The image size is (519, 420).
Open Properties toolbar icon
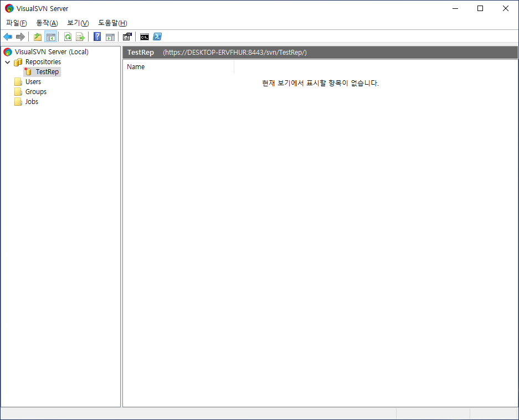click(x=127, y=37)
